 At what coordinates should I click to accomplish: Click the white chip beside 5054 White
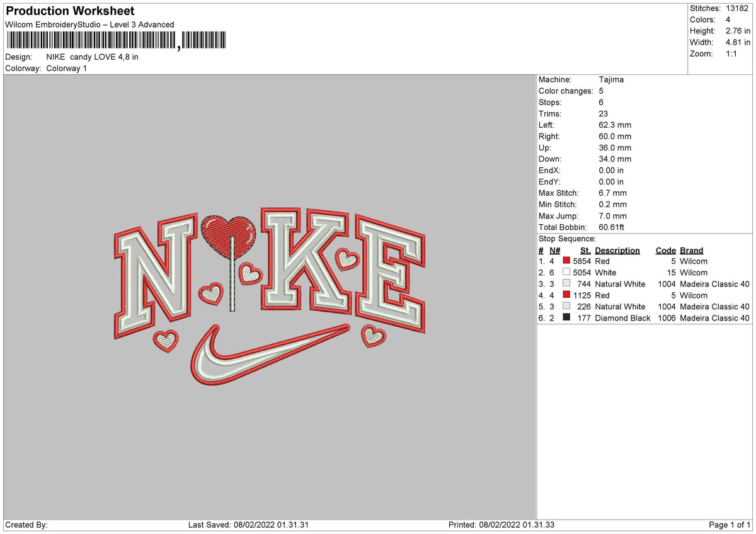566,273
